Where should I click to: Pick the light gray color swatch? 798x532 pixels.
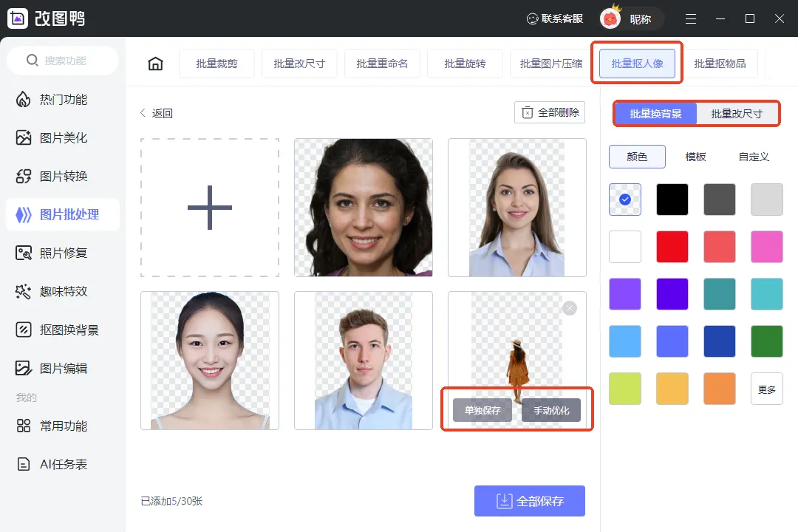coord(767,199)
